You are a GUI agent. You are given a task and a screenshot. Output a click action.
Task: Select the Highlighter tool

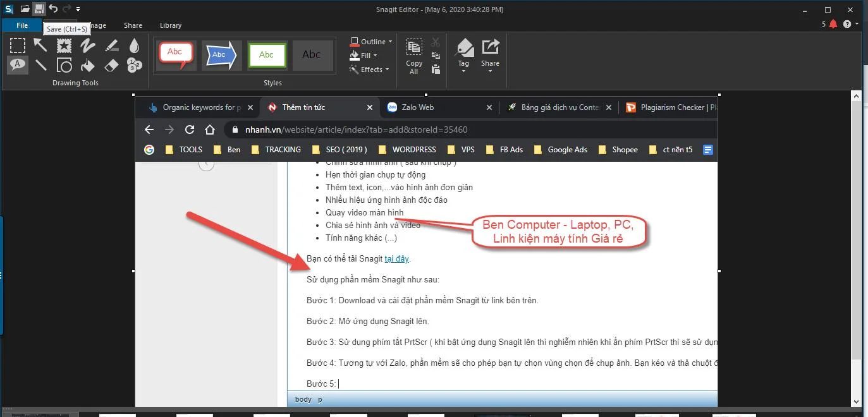pyautogui.click(x=111, y=45)
